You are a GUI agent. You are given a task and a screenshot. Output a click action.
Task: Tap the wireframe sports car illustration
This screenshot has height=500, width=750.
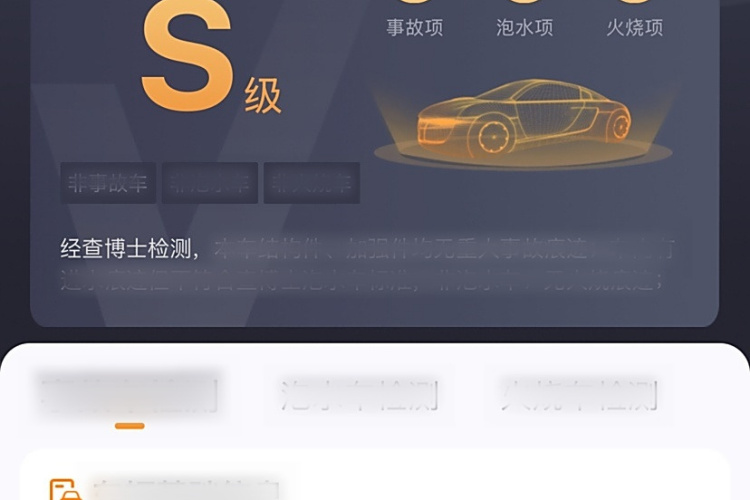(x=524, y=119)
